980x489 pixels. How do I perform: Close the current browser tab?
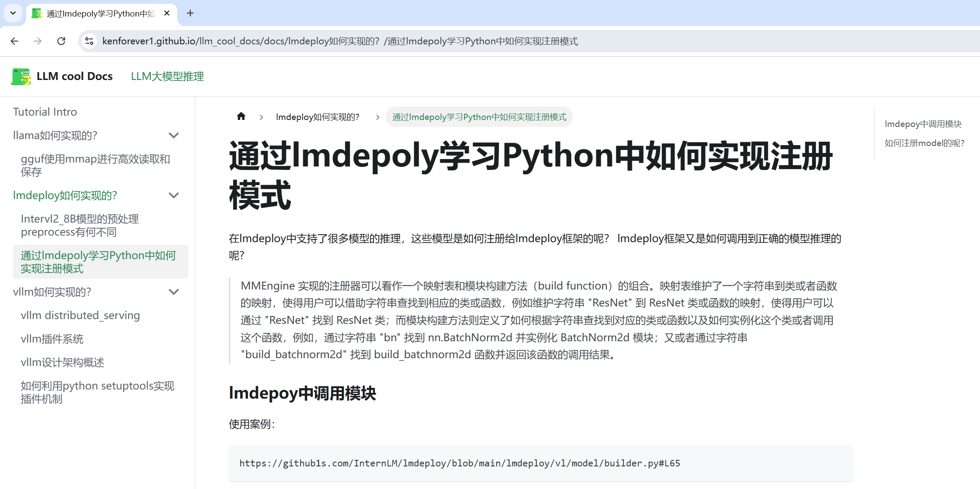click(167, 13)
